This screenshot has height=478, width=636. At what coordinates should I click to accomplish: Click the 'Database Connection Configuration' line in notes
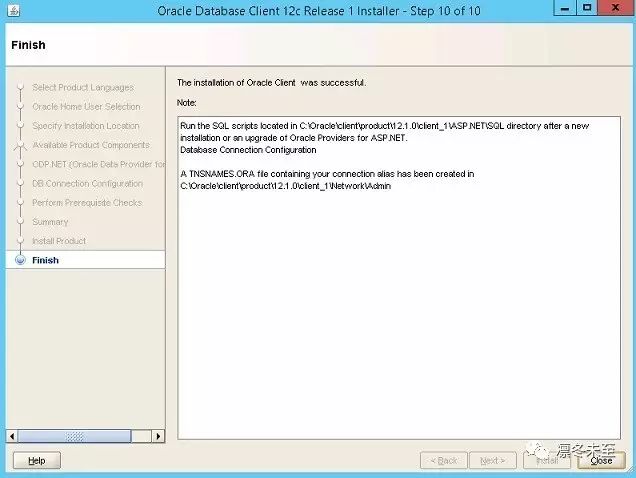[248, 150]
